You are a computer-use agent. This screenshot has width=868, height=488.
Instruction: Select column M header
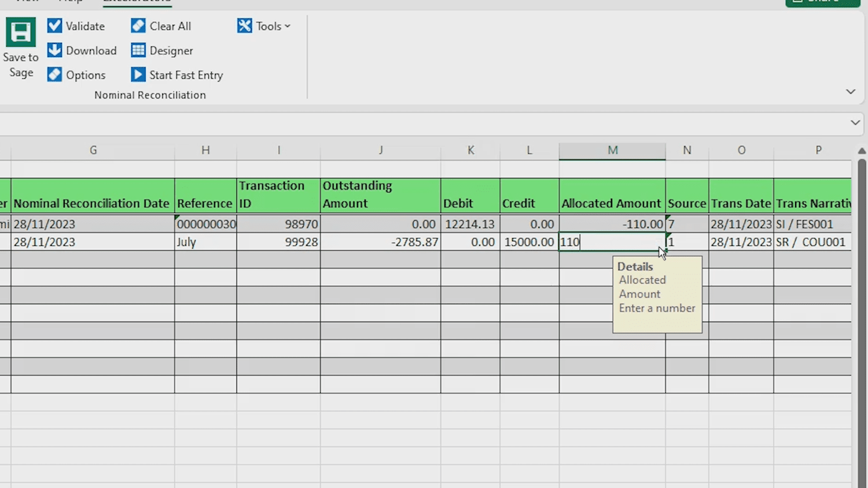point(612,150)
